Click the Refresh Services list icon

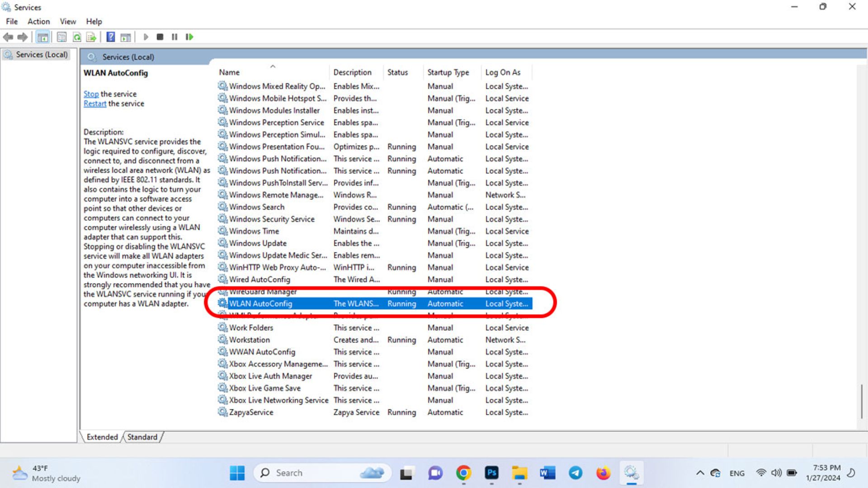[77, 37]
